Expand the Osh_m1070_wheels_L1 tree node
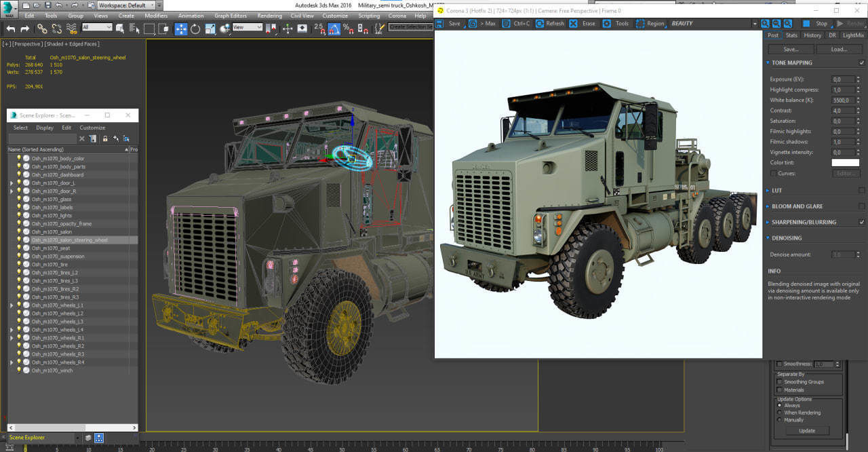The width and height of the screenshot is (868, 452). point(11,305)
